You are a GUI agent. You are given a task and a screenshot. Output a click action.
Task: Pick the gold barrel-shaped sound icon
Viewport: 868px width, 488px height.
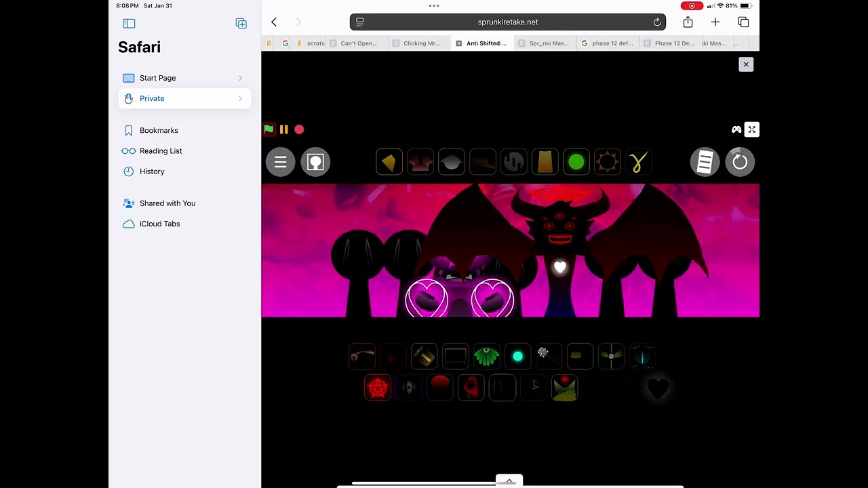(x=425, y=356)
